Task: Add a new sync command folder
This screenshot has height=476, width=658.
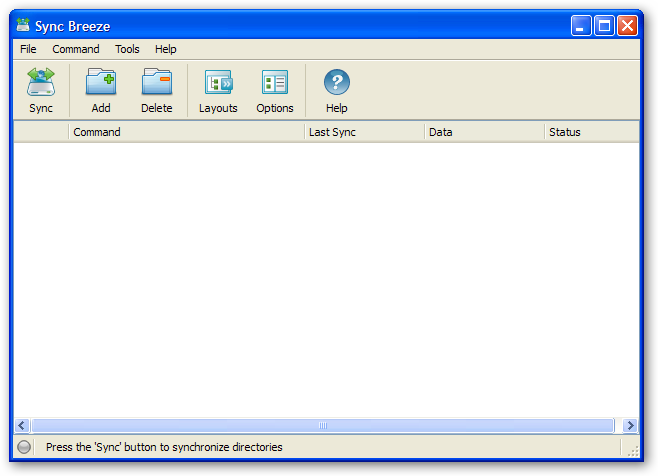Action: (x=101, y=90)
